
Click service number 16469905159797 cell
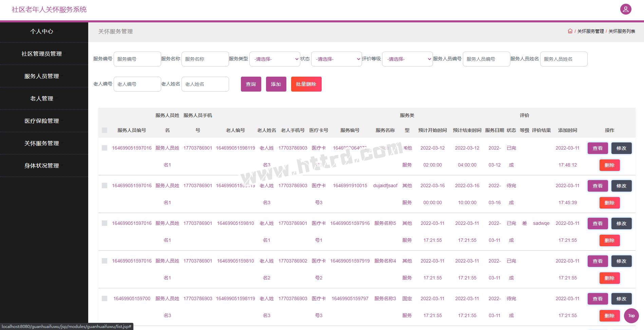point(350,298)
